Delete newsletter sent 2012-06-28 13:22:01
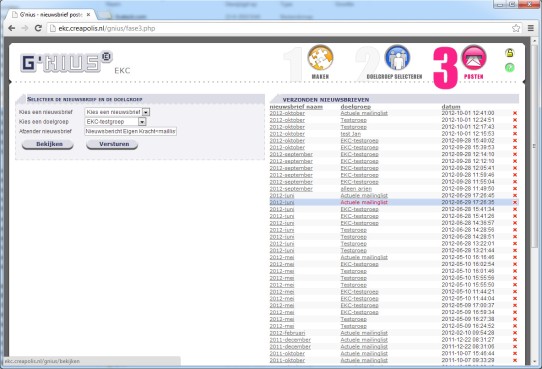 pyautogui.click(x=515, y=244)
